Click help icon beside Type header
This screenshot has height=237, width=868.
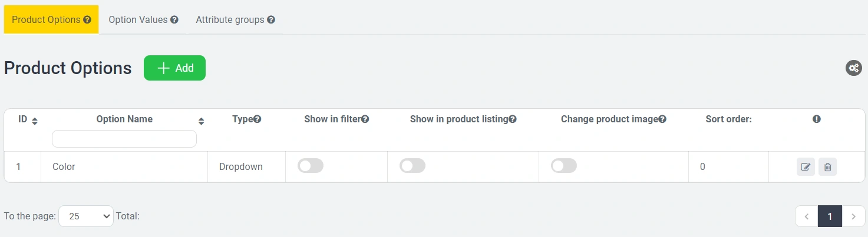pos(257,119)
